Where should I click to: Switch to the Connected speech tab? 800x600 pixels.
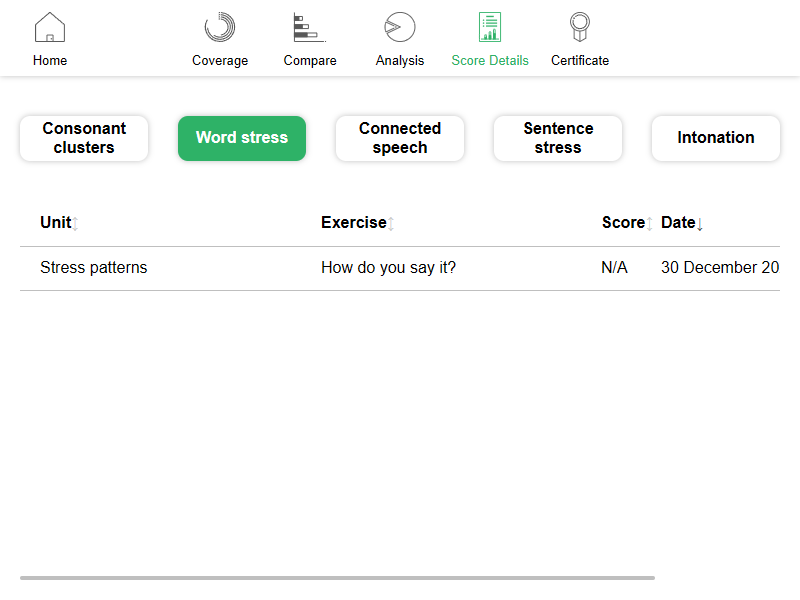coord(400,138)
